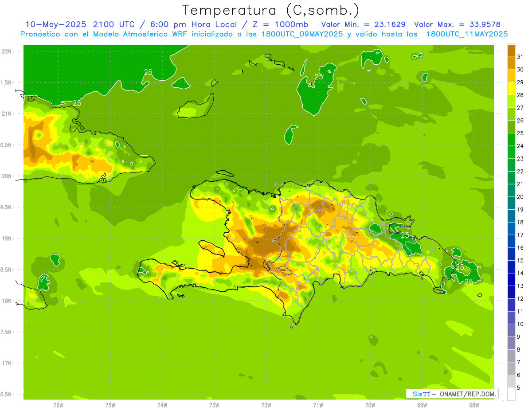The height and width of the screenshot is (411, 532).
Task: Click the colorbar swatch between 20 and 21
Action: point(511,190)
